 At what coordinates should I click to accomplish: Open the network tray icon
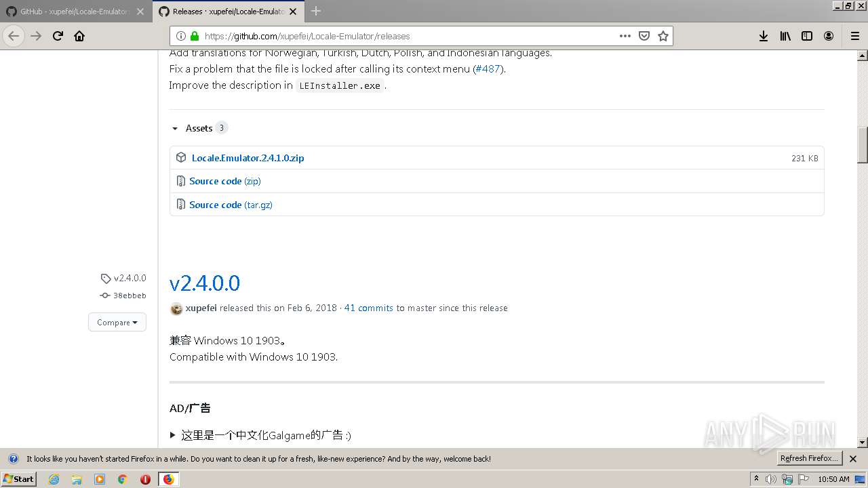click(x=787, y=479)
